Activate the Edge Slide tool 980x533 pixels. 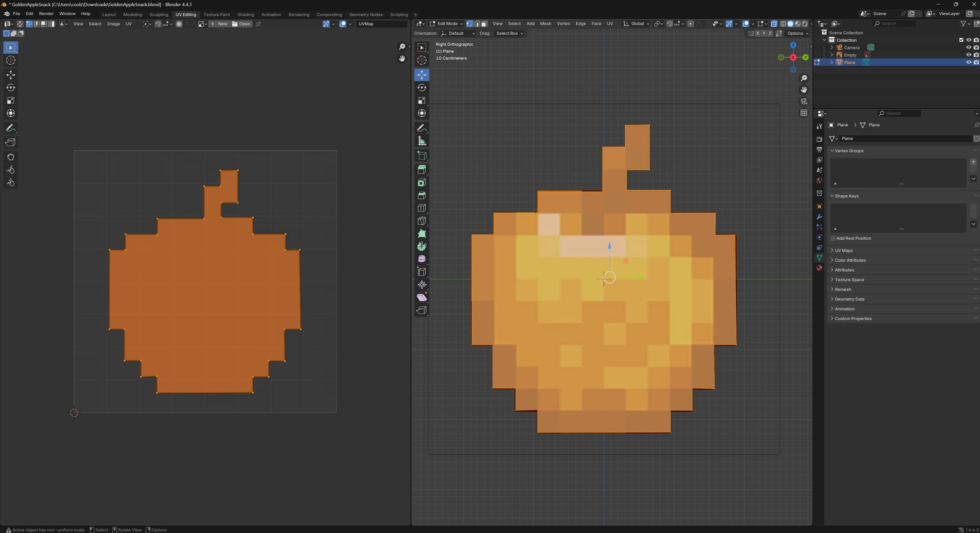pos(422,272)
